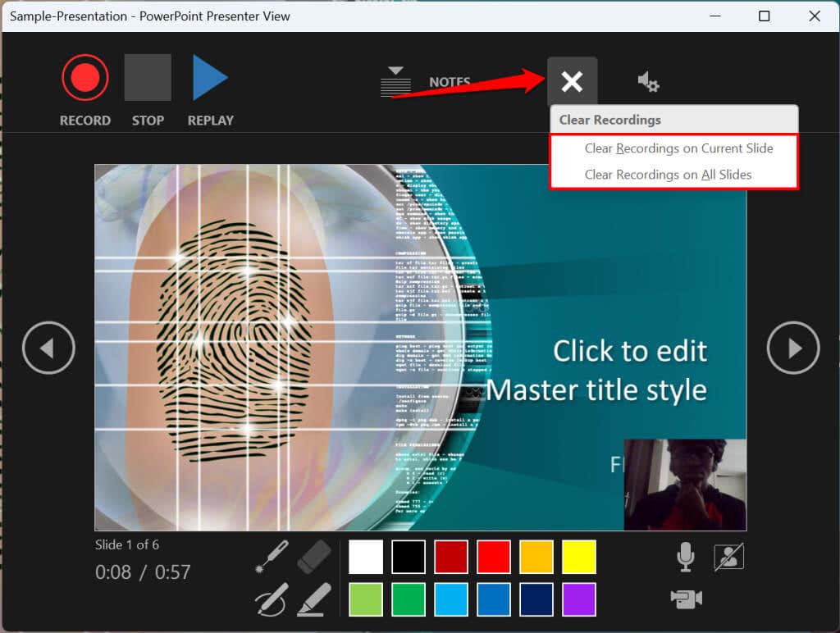This screenshot has width=840, height=633.
Task: Go back to the previous slide arrow
Action: 48,348
